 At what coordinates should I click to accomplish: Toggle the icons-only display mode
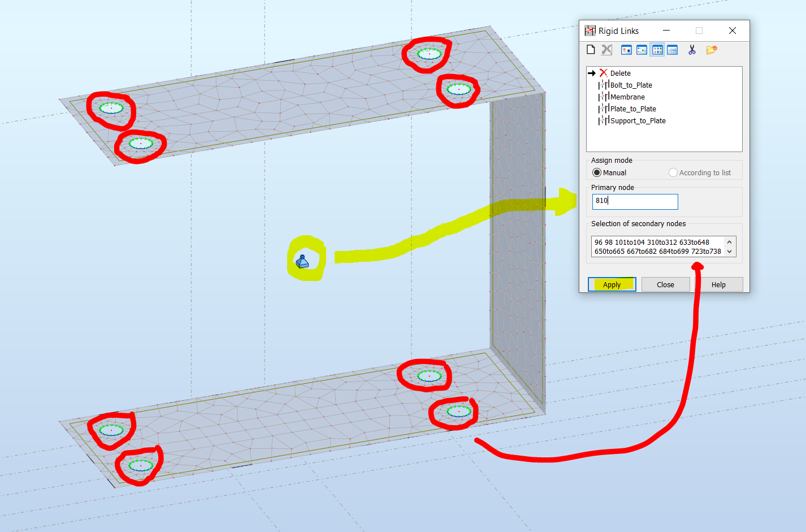(657, 50)
